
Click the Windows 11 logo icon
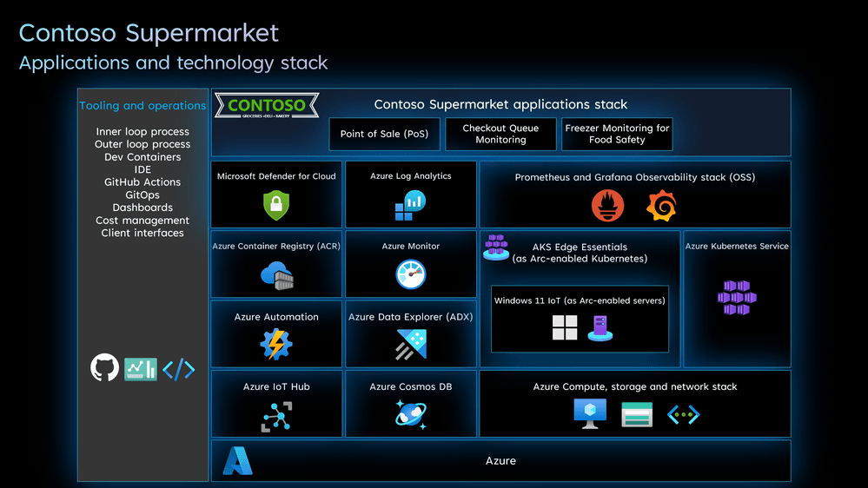(565, 327)
